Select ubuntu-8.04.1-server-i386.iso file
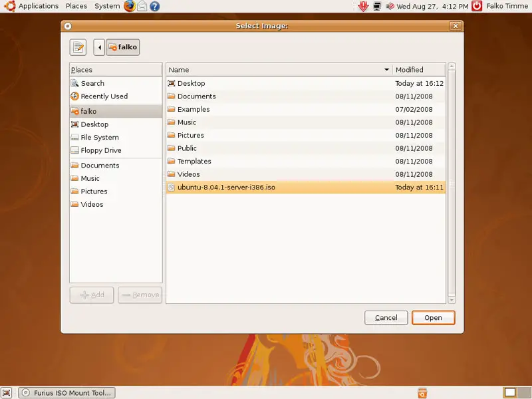The image size is (532, 399). [306, 188]
